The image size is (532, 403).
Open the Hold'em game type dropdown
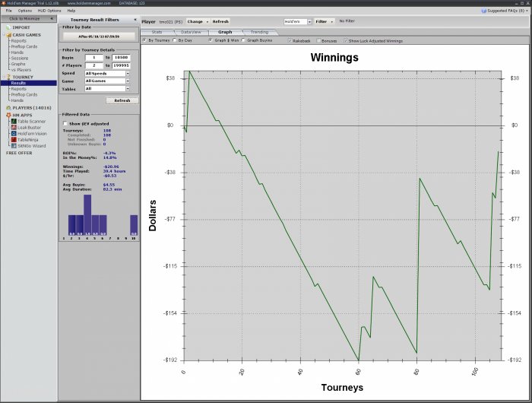tap(296, 22)
